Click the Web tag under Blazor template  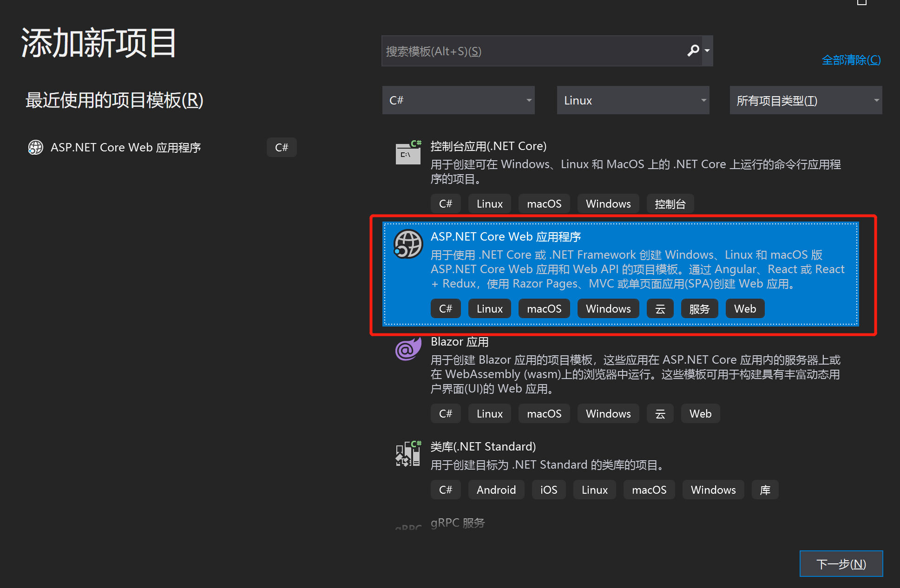(700, 414)
